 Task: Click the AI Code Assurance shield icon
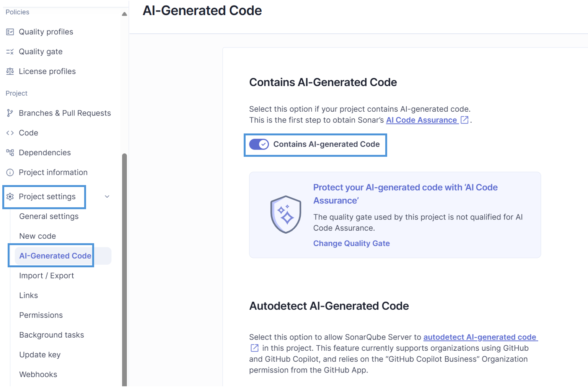coord(286,215)
